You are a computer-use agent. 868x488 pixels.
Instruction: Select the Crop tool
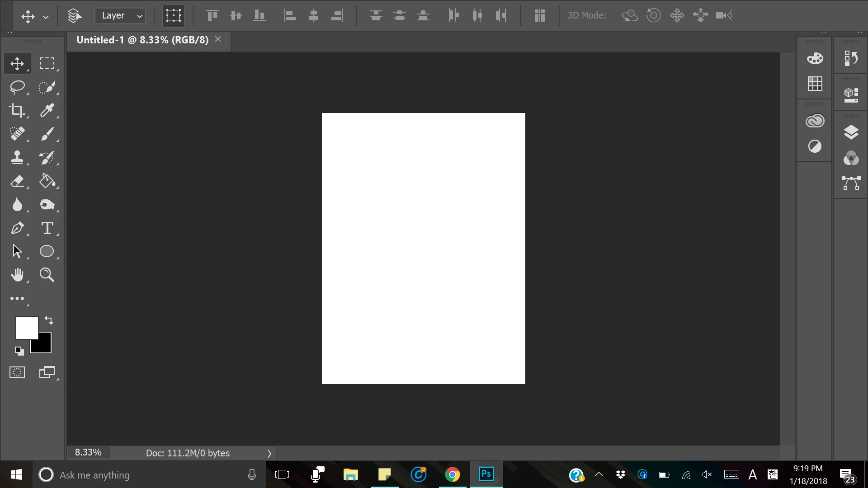pyautogui.click(x=17, y=110)
